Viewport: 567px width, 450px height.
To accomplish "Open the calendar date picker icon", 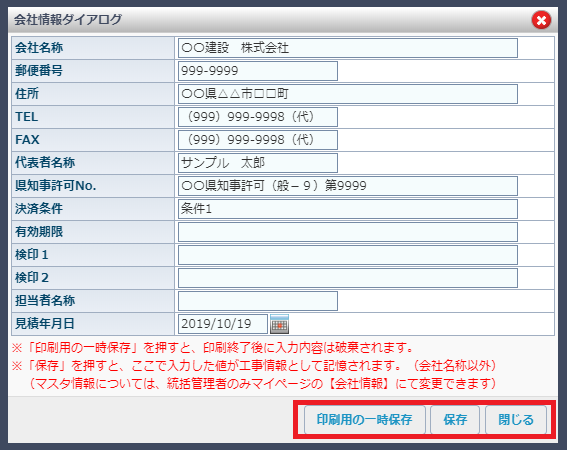I will click(280, 324).
